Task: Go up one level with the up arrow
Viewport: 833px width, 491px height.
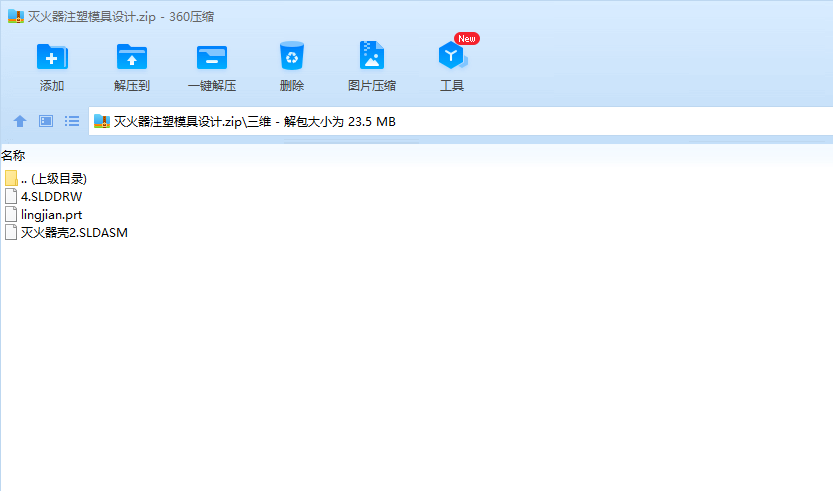Action: 20,121
